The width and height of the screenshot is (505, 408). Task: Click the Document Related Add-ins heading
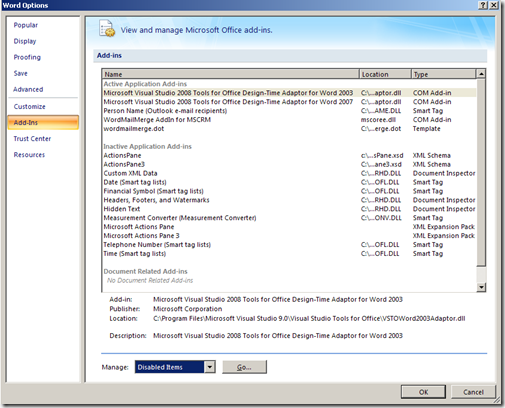click(145, 271)
